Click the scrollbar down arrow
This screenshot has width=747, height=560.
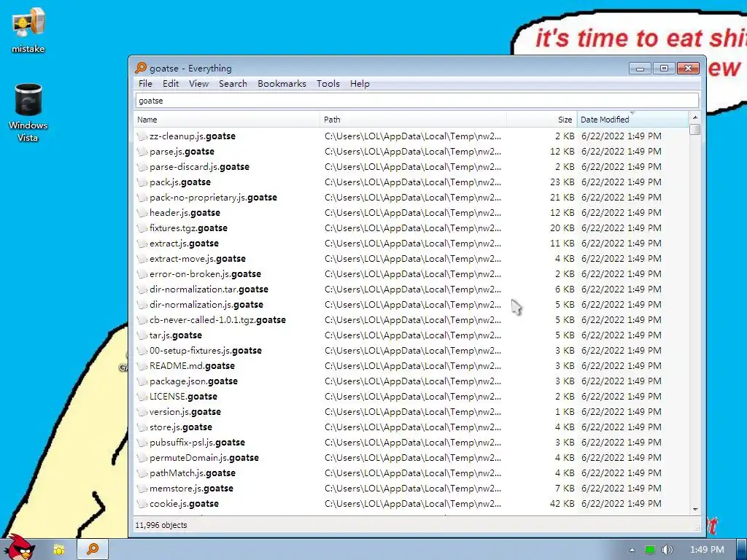click(x=695, y=510)
